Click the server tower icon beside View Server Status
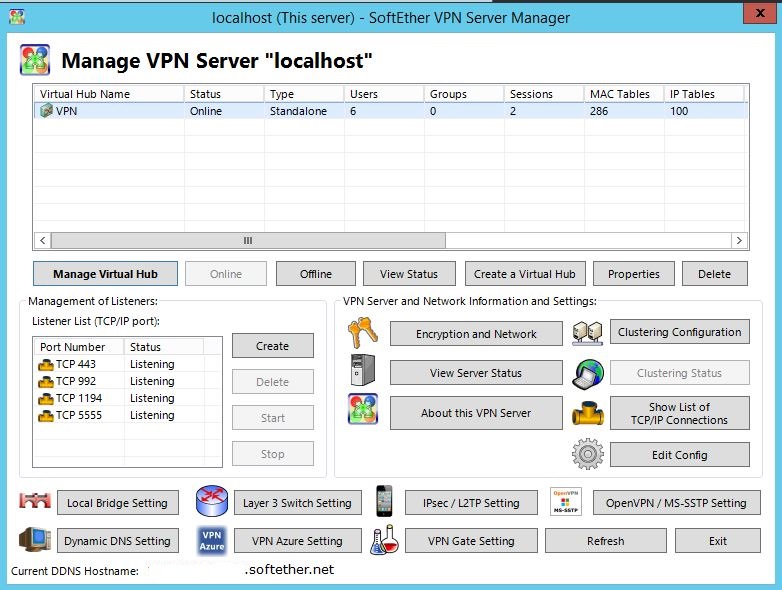The image size is (782, 590). coord(362,372)
